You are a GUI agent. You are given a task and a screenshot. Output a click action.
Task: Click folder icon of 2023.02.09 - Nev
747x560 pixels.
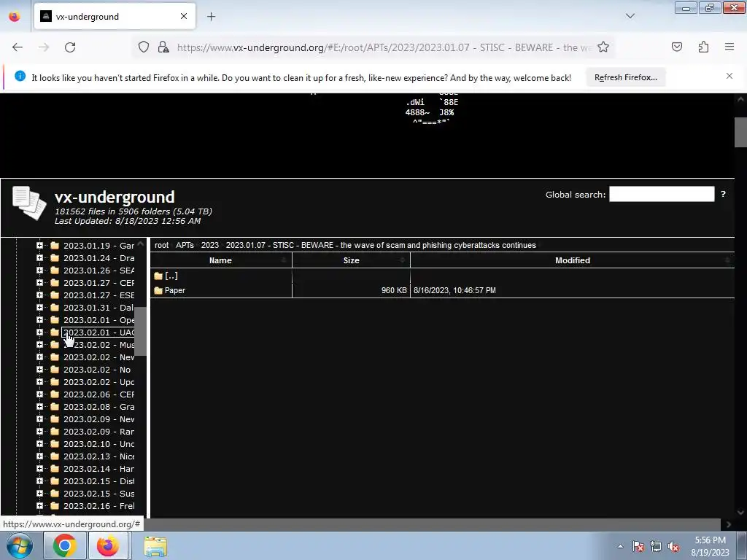coord(55,419)
